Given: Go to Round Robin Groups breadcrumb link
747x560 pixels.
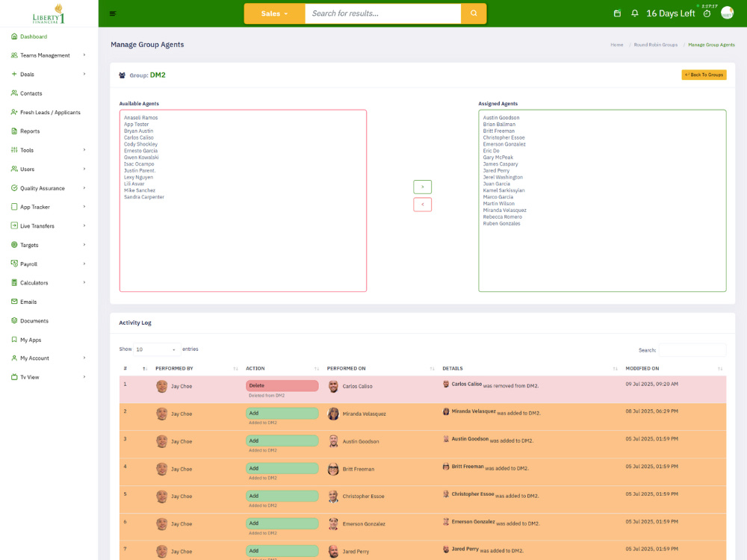Looking at the screenshot, I should (x=655, y=45).
